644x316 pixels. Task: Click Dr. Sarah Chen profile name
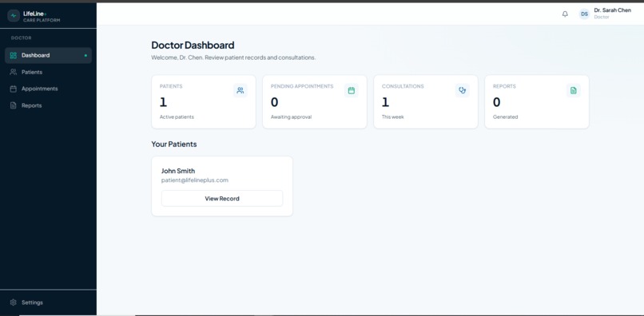click(x=612, y=10)
